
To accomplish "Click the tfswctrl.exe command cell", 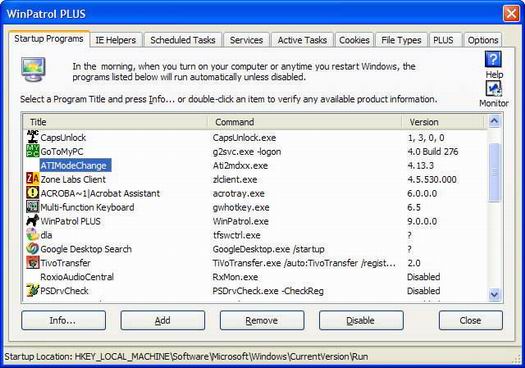I will click(236, 235).
